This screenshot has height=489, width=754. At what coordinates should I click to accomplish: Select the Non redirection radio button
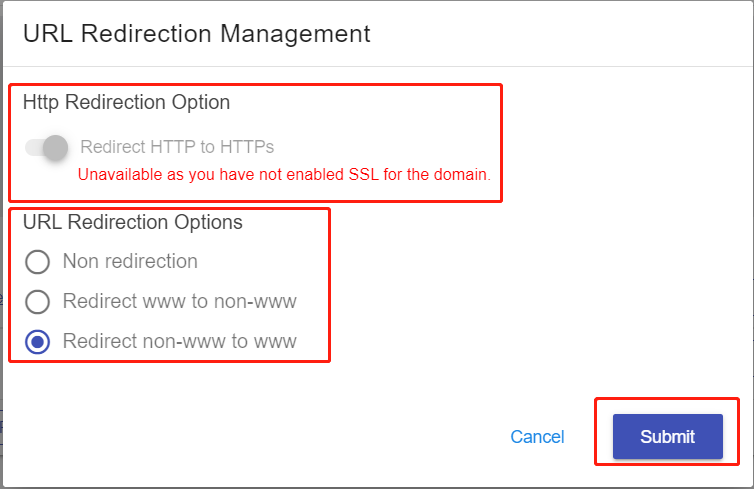[x=37, y=262]
